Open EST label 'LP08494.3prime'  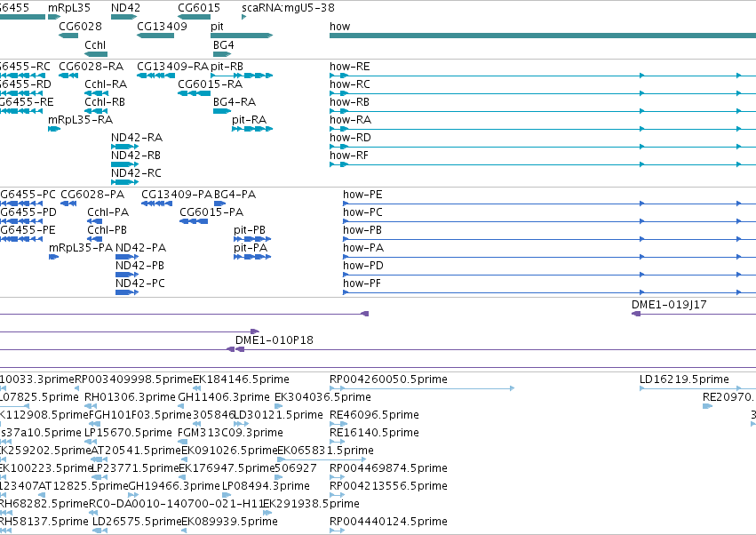266,487
